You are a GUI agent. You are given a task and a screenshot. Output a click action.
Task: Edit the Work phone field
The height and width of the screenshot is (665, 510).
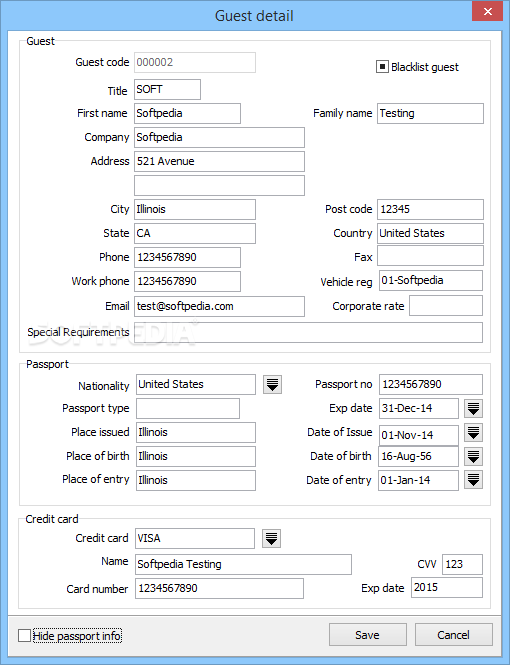[187, 281]
